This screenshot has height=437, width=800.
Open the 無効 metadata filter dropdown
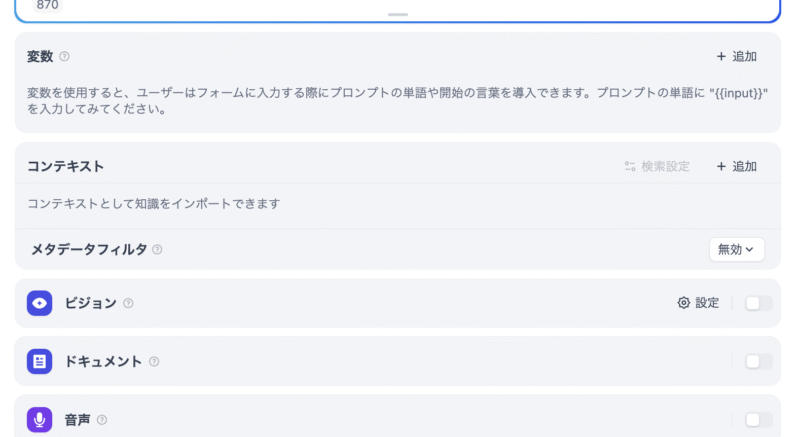[736, 250]
